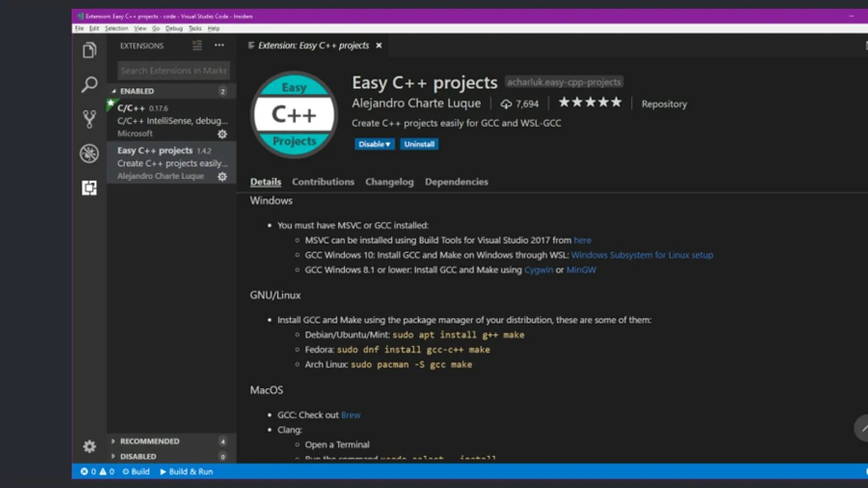Close the Extension: Easy C++ projects tab
868x488 pixels.
379,46
